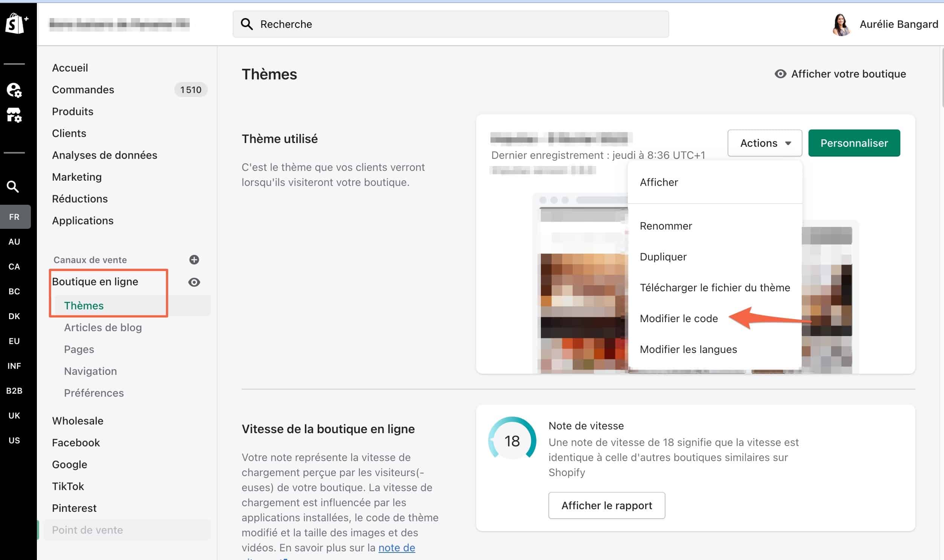Open Produits in sidebar
This screenshot has height=560, width=944.
(x=72, y=112)
